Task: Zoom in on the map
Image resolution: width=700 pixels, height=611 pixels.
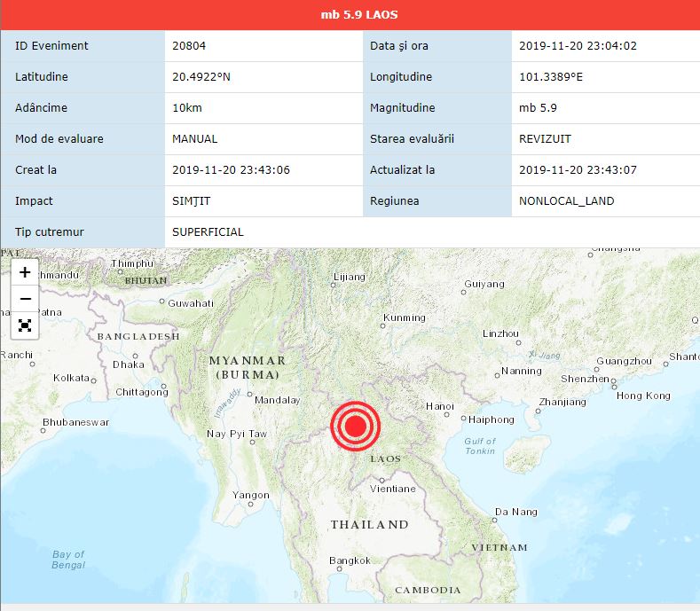Action: tap(25, 272)
